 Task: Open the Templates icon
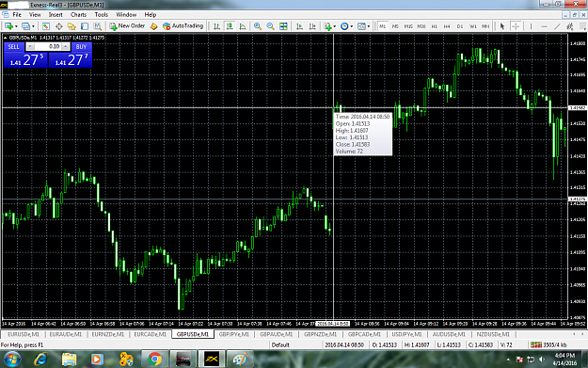[x=361, y=26]
